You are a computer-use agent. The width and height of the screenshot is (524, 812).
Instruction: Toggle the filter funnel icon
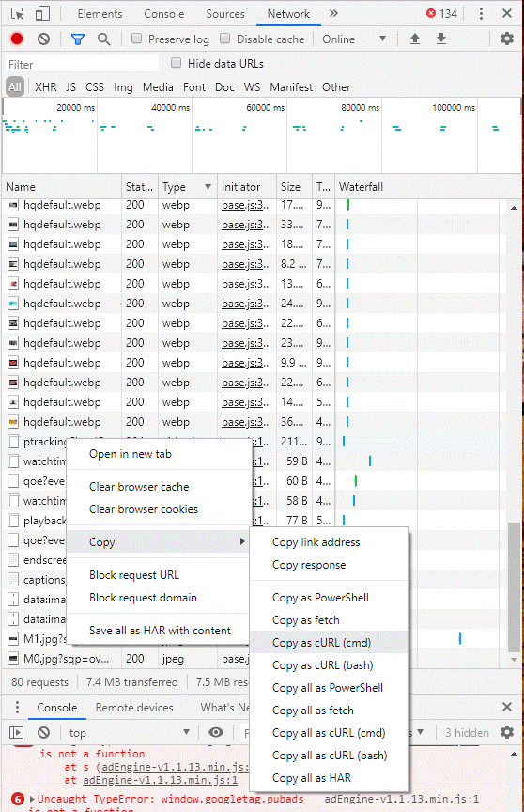point(78,39)
